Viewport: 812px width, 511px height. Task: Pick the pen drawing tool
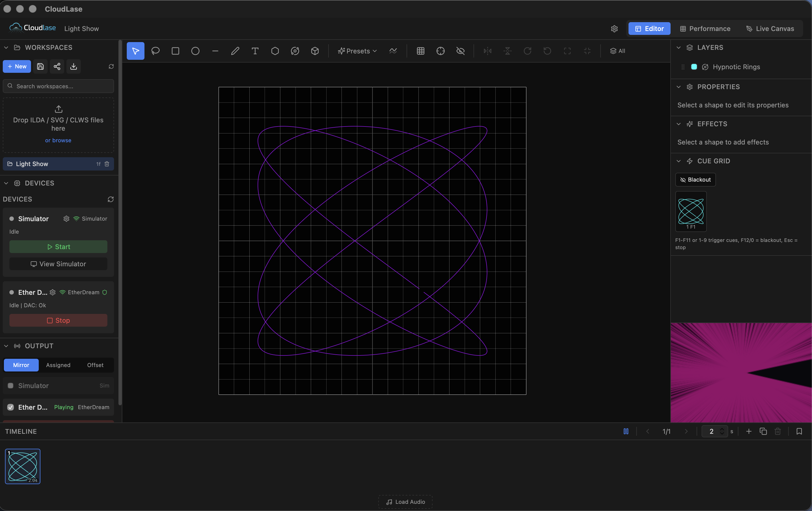tap(235, 51)
